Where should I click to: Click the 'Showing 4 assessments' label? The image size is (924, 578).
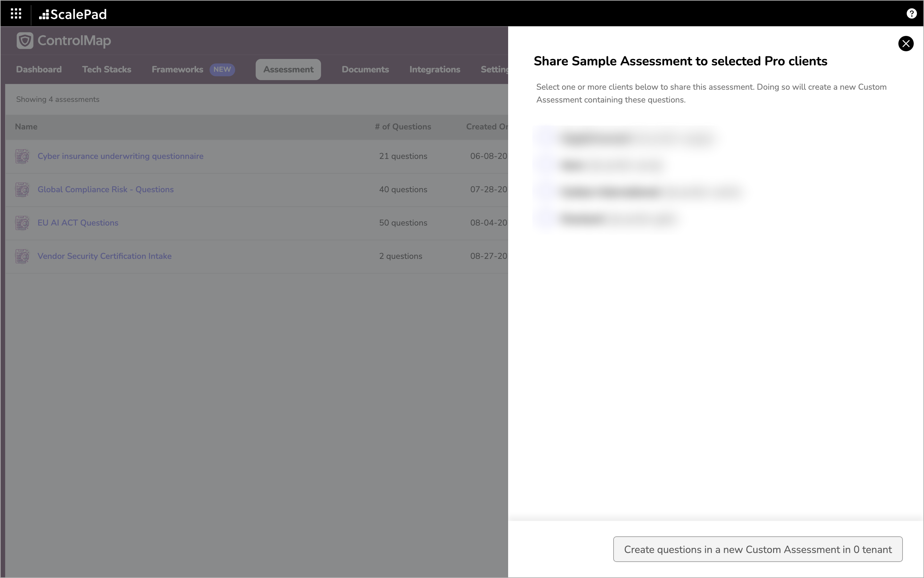pyautogui.click(x=58, y=99)
